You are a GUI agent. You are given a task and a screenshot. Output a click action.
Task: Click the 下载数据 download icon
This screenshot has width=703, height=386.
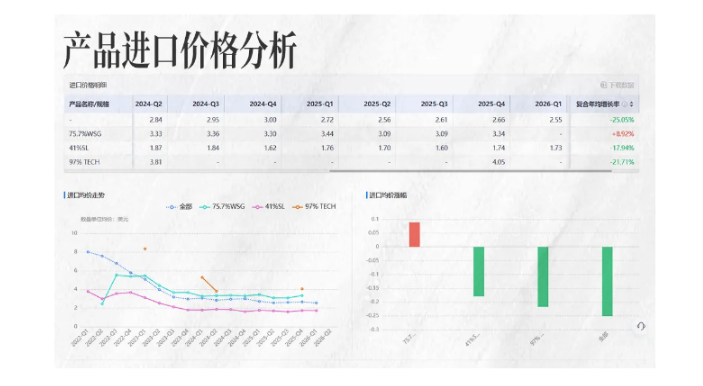pos(603,85)
